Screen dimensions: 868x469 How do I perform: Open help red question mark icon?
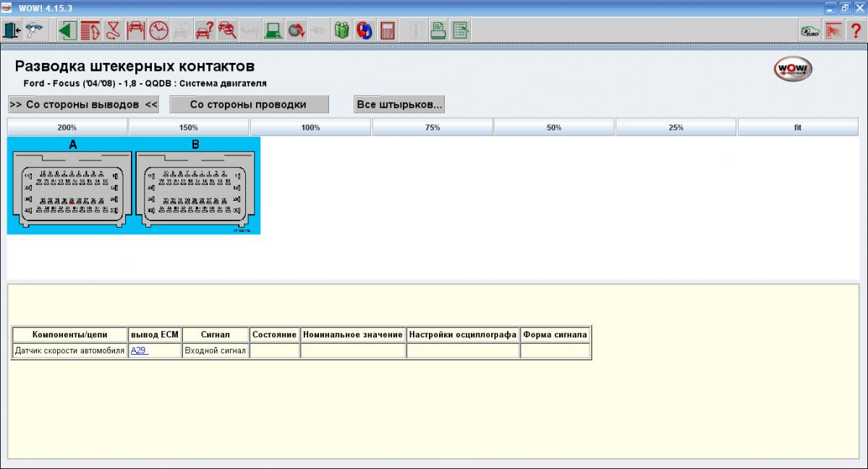pos(855,30)
